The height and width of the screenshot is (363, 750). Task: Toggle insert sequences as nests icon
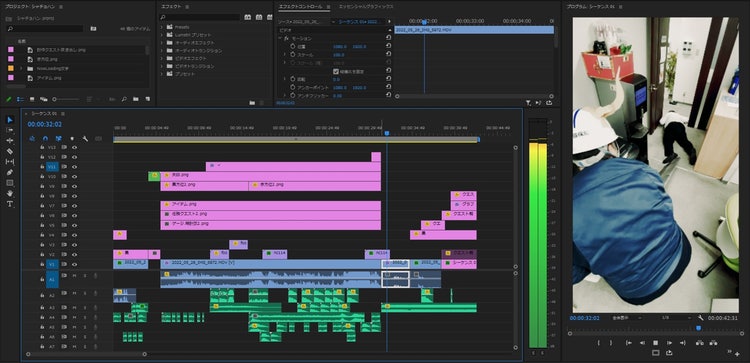click(33, 139)
